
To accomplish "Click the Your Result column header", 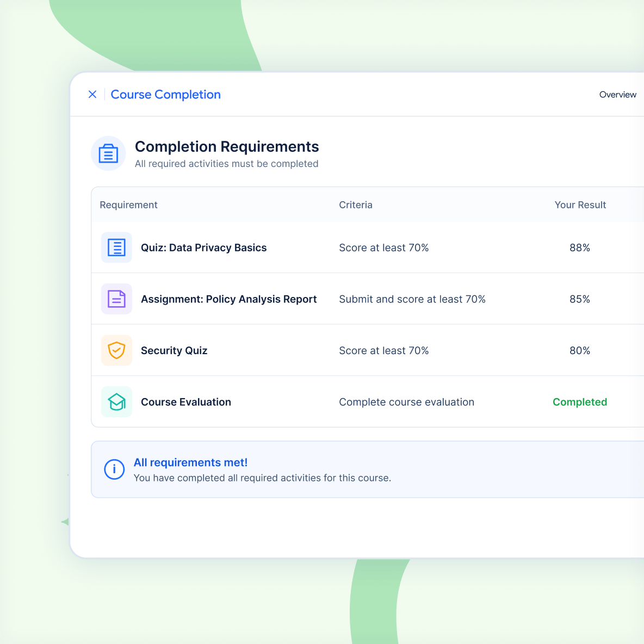I will (x=580, y=205).
